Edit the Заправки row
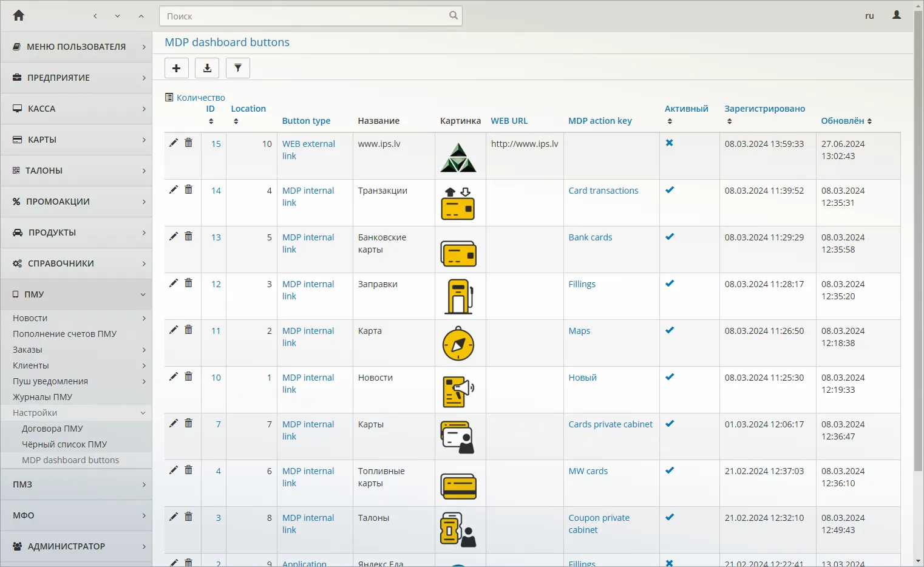 174,283
